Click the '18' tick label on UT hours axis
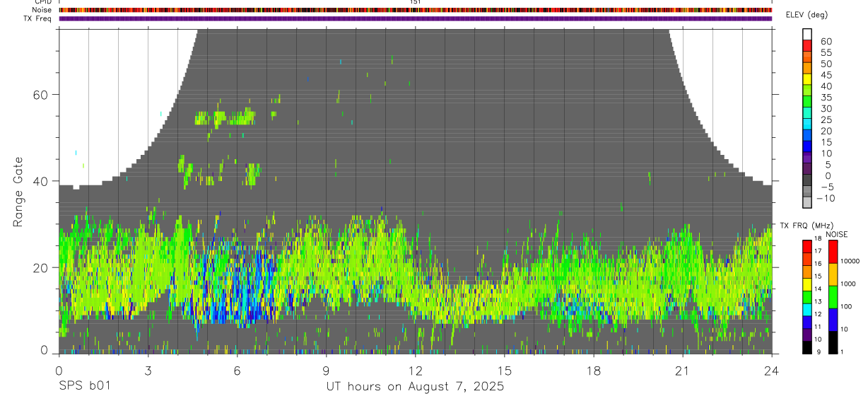 coord(594,370)
